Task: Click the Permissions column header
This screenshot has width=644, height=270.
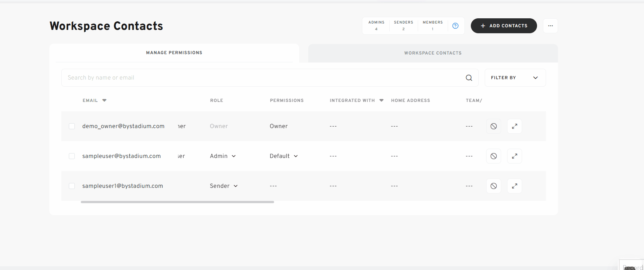Action: (x=287, y=100)
